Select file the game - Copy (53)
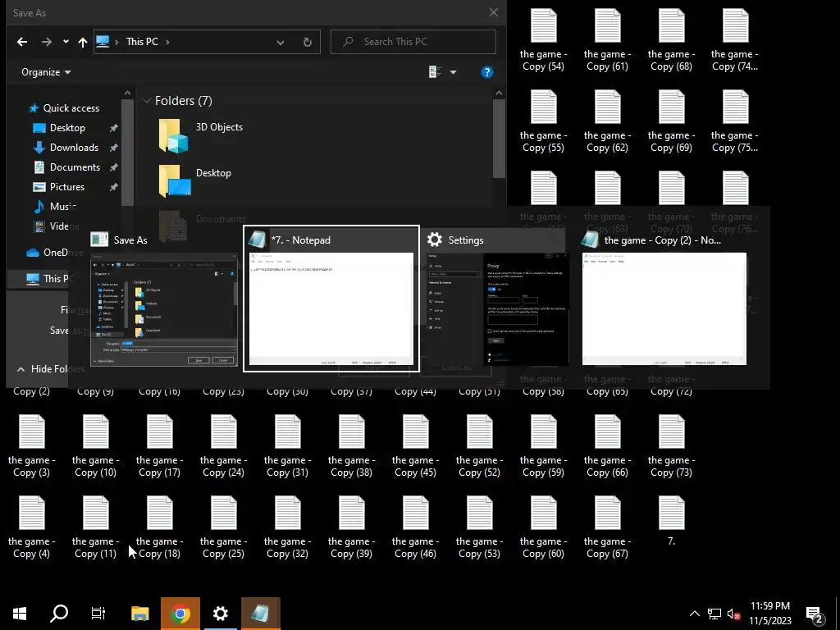 [x=479, y=528]
